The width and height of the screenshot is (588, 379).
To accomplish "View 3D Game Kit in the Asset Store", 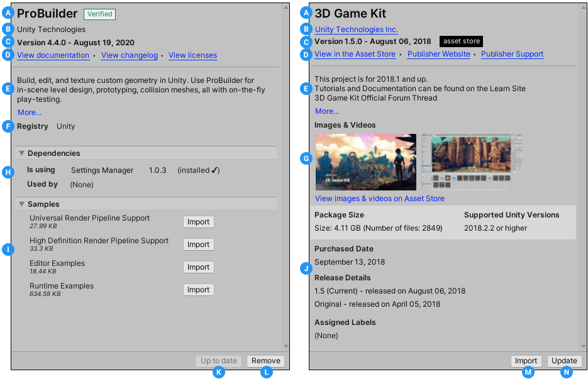I will pos(355,54).
